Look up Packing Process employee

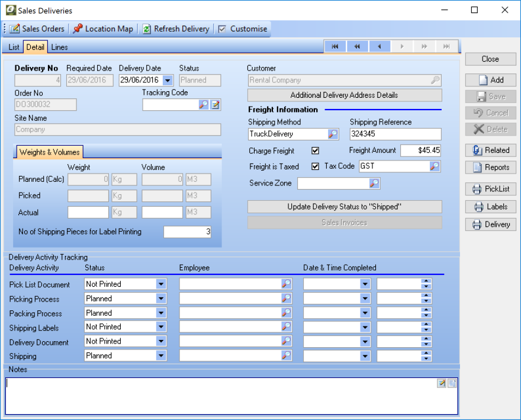[286, 313]
